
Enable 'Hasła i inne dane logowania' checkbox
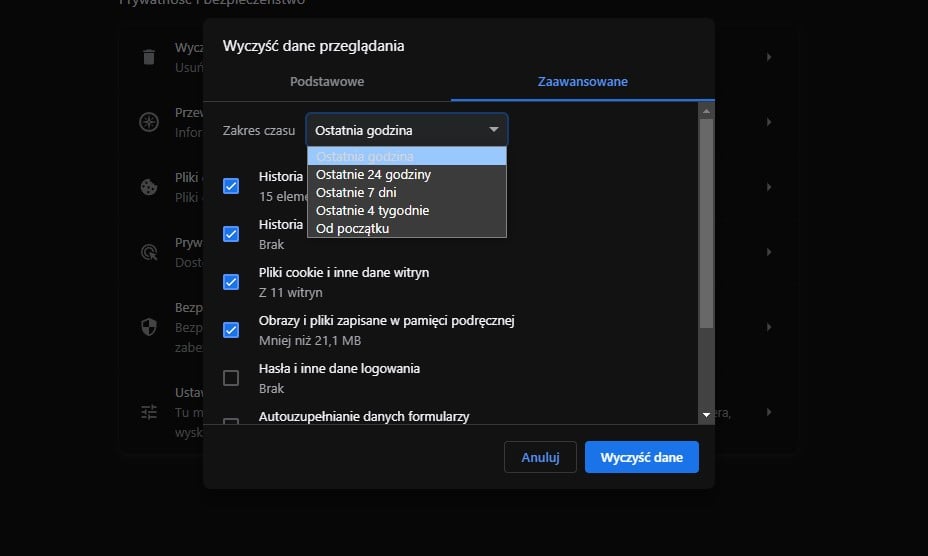231,378
